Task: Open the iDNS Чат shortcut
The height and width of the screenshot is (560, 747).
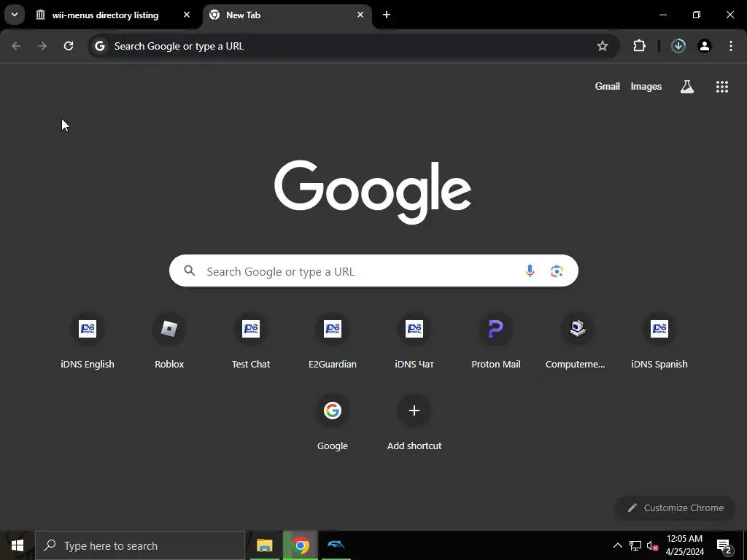Action: (414, 341)
